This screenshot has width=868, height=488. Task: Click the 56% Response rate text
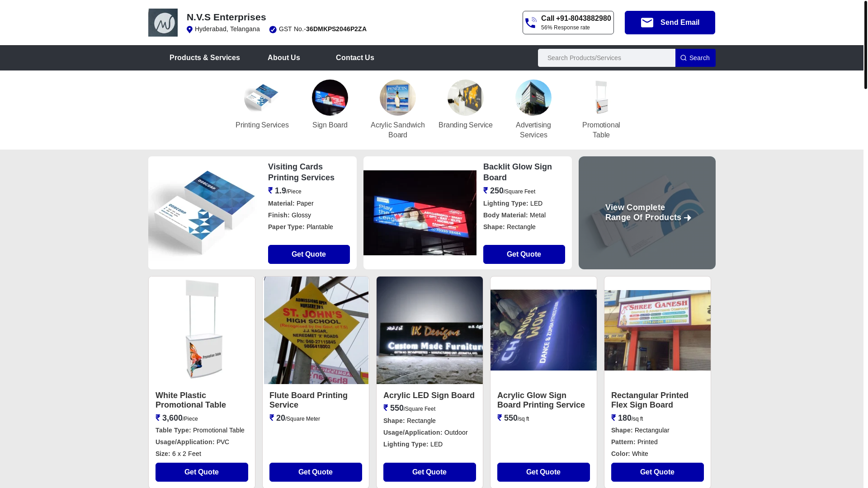[566, 28]
